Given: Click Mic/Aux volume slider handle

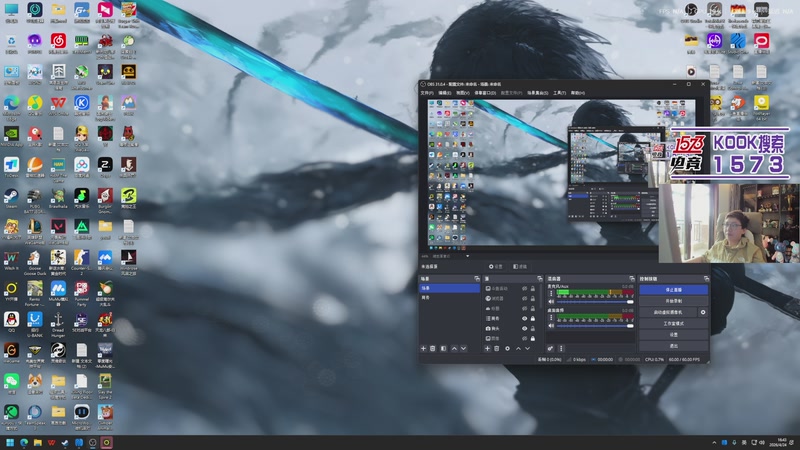Looking at the screenshot, I should (x=630, y=302).
